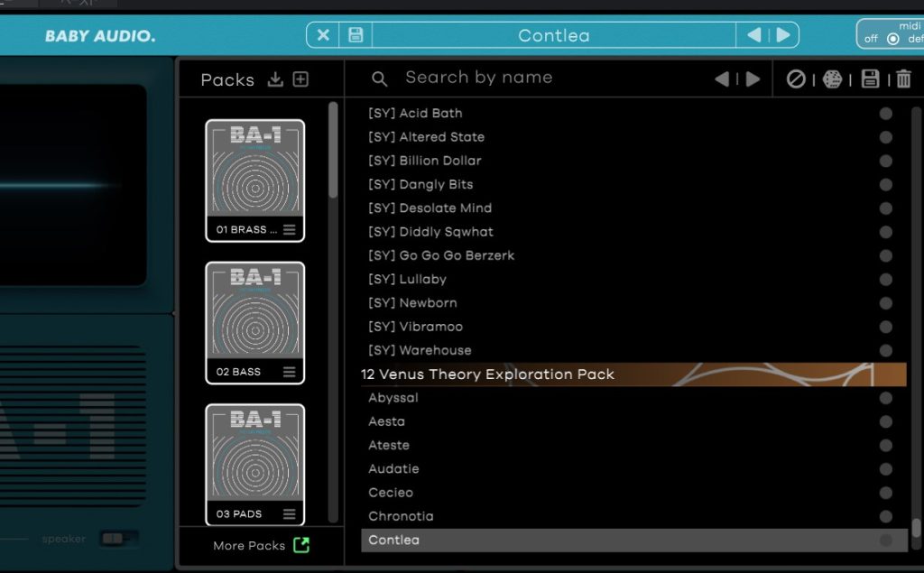Click in the Search by name field
This screenshot has height=573, width=924.
pyautogui.click(x=541, y=79)
